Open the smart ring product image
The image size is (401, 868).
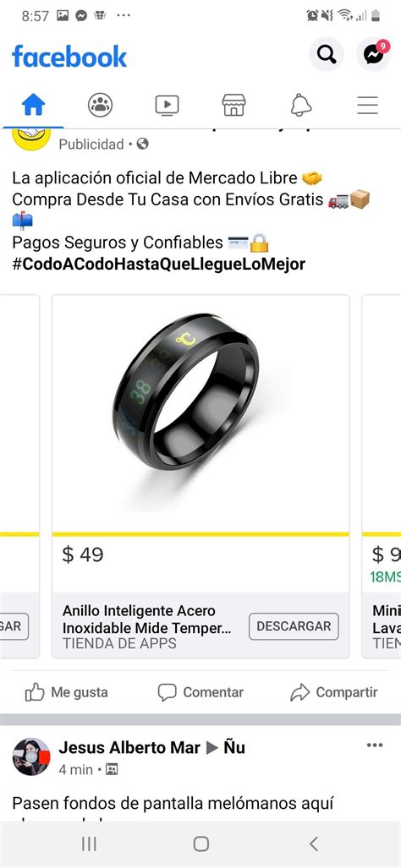[x=200, y=413]
